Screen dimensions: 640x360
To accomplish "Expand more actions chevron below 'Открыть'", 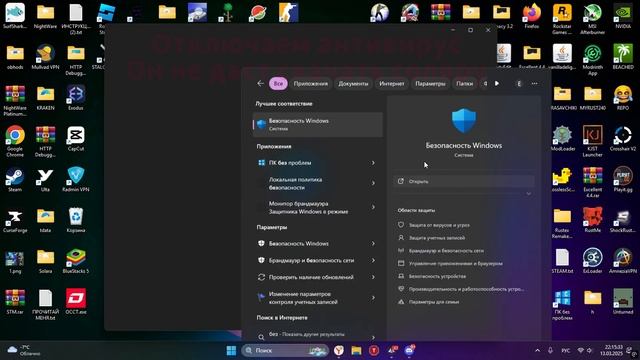I will pos(529,193).
